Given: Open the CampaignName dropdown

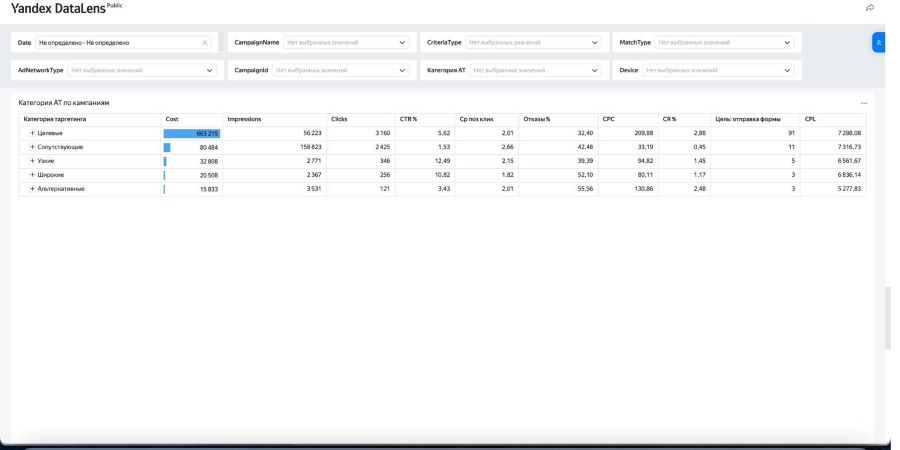Looking at the screenshot, I should 346,42.
